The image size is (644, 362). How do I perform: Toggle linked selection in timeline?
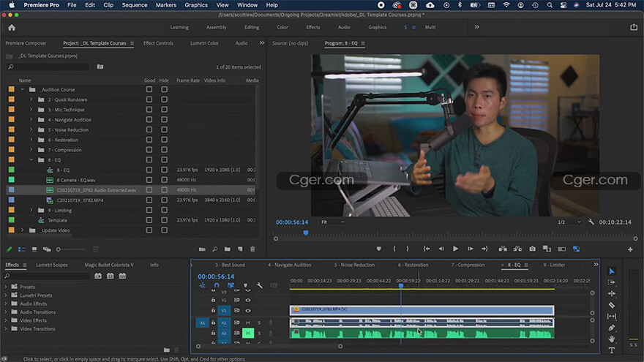point(231,285)
